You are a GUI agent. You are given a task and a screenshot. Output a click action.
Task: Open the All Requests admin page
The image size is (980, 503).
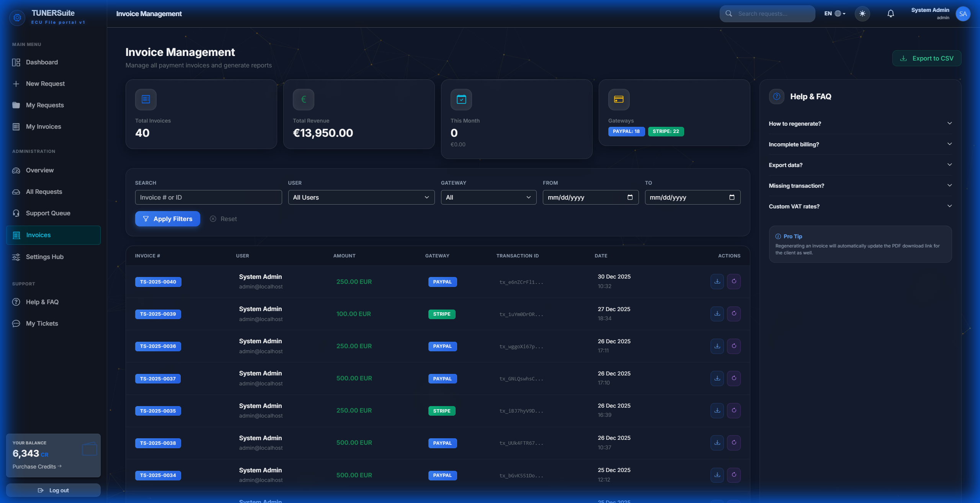(44, 192)
